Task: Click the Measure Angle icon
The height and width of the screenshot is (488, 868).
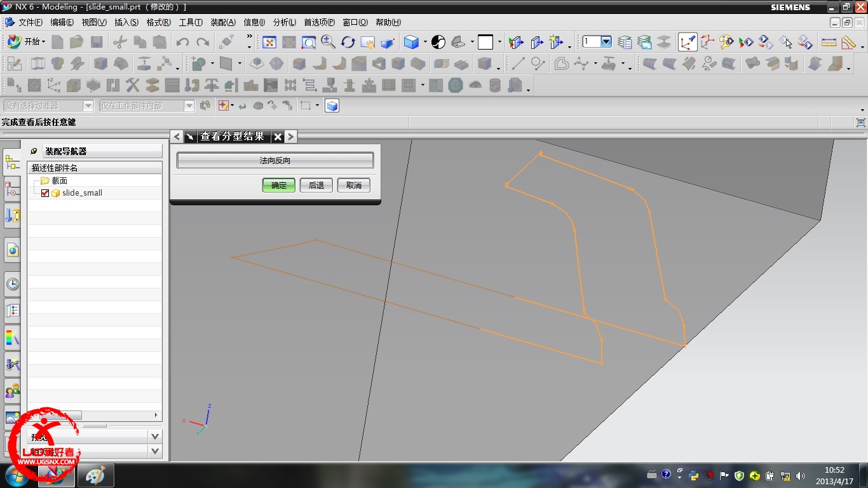Action: click(849, 42)
